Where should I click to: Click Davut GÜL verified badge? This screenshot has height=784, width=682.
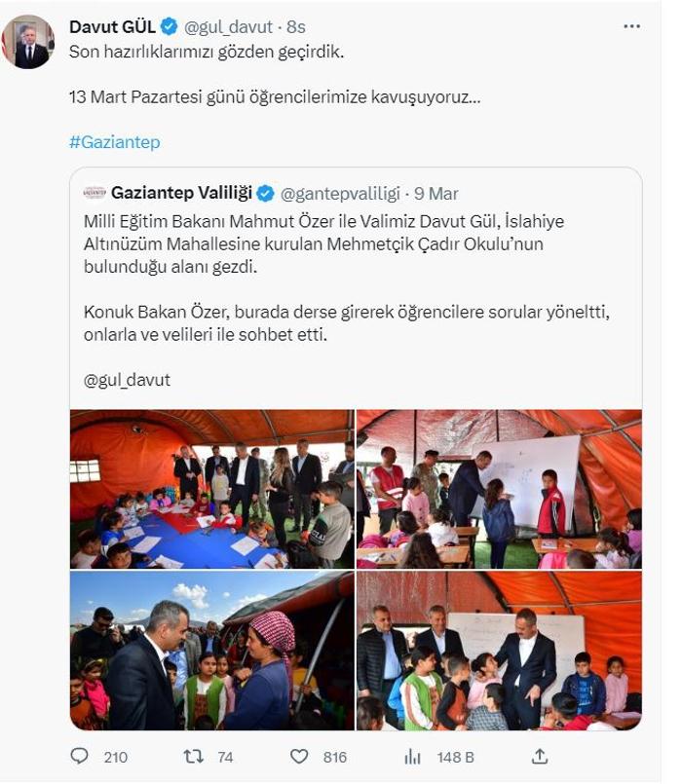[170, 26]
